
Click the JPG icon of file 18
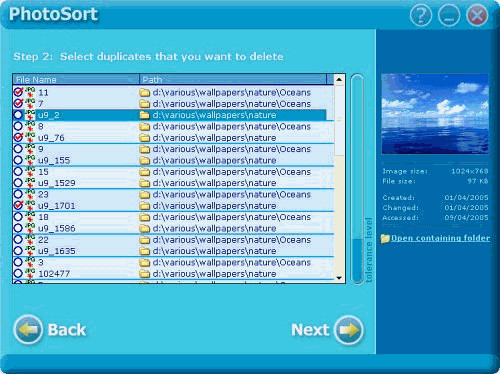[x=30, y=217]
